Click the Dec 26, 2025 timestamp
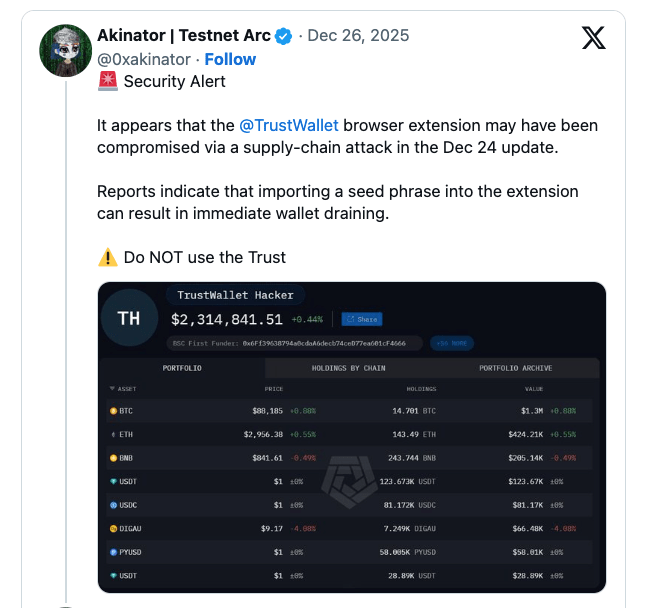Screen dimensions: 645x608 [358, 35]
